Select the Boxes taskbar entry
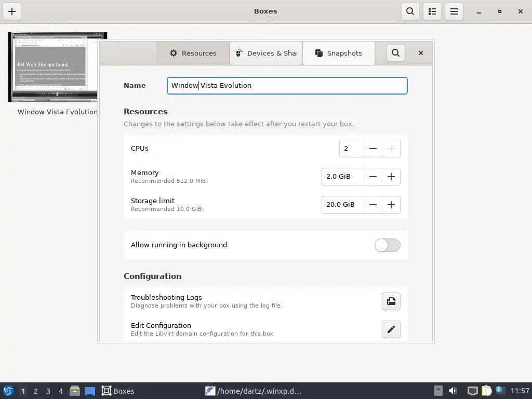532x399 pixels. [x=118, y=391]
